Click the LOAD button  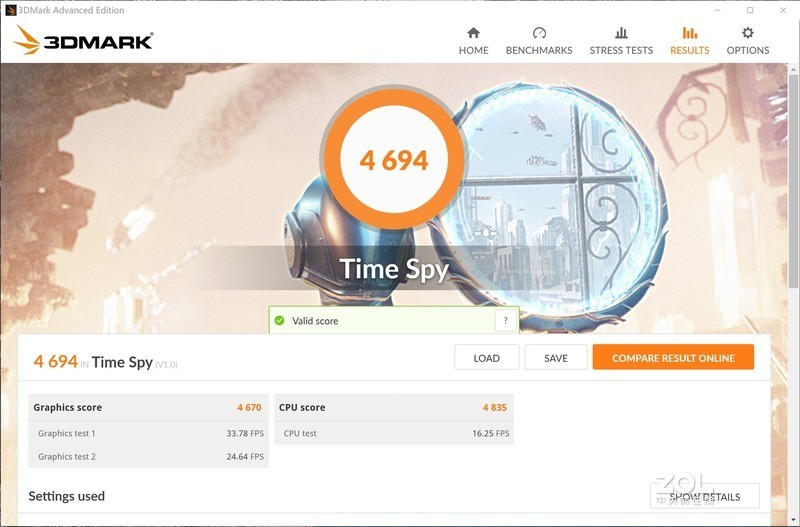(487, 357)
